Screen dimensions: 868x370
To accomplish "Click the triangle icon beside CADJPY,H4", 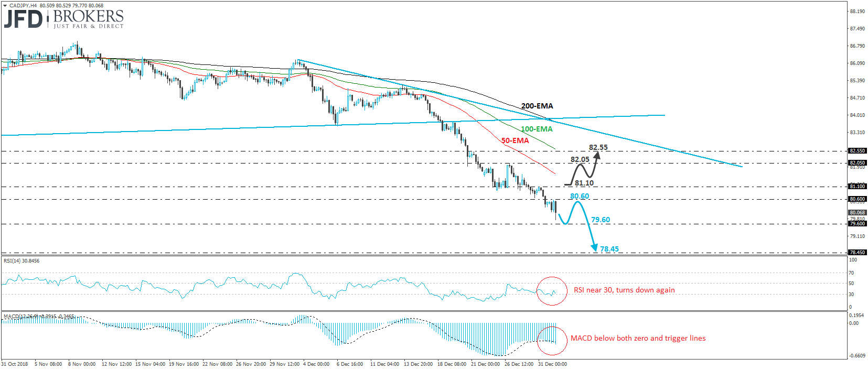I will pos(5,6).
